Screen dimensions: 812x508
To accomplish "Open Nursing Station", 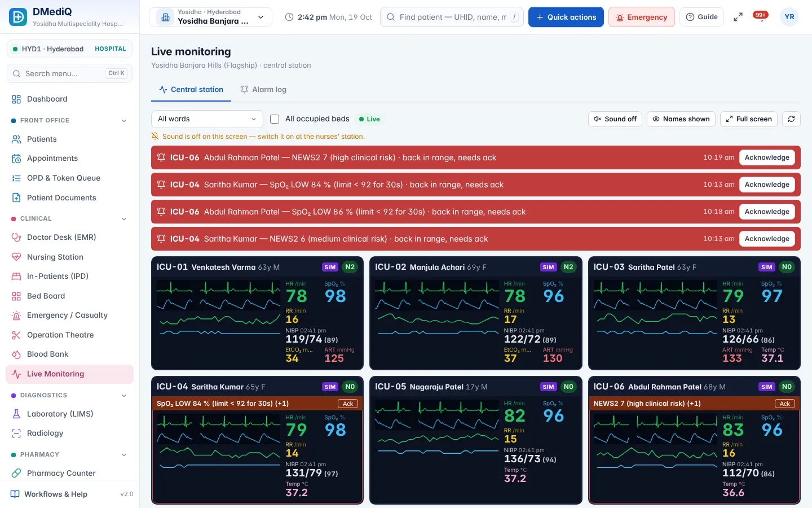I will click(x=69, y=257).
